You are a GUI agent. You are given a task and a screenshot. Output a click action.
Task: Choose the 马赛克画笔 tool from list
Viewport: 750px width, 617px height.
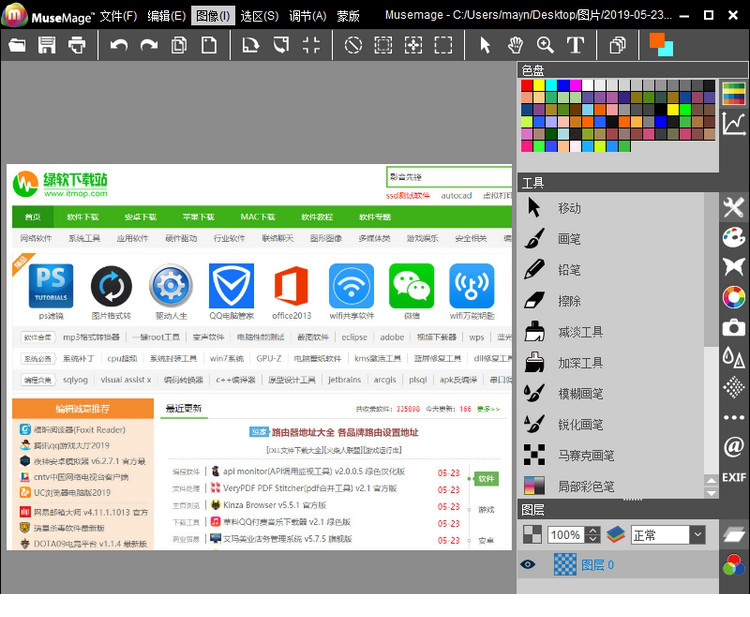[585, 456]
